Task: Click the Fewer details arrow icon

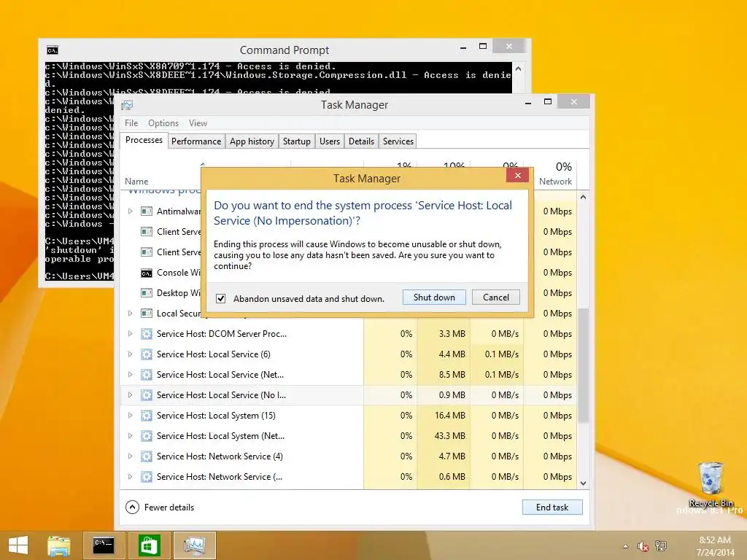Action: pyautogui.click(x=132, y=507)
